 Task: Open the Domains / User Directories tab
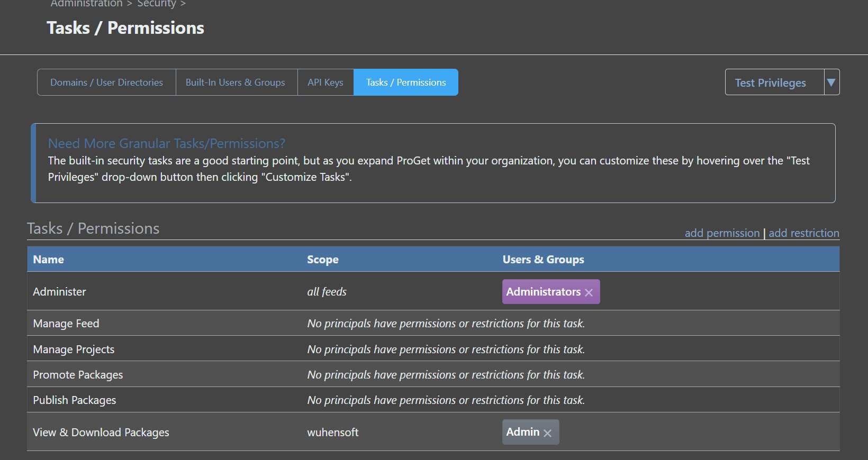pyautogui.click(x=106, y=82)
